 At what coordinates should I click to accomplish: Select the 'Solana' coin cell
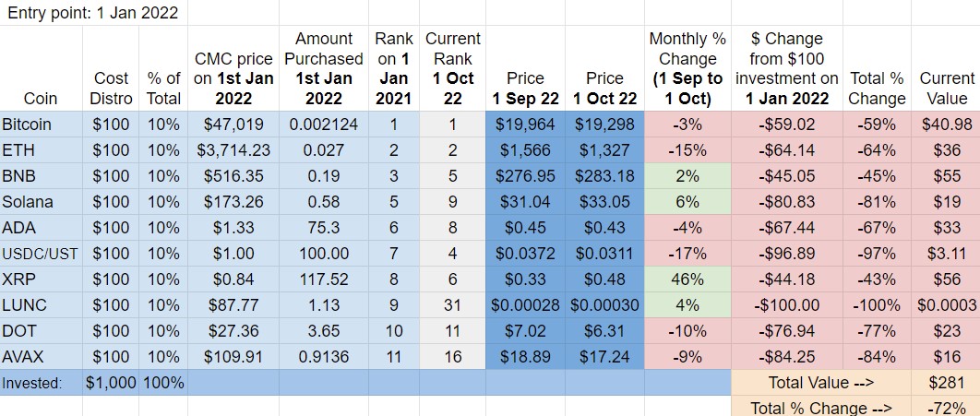[x=42, y=202]
